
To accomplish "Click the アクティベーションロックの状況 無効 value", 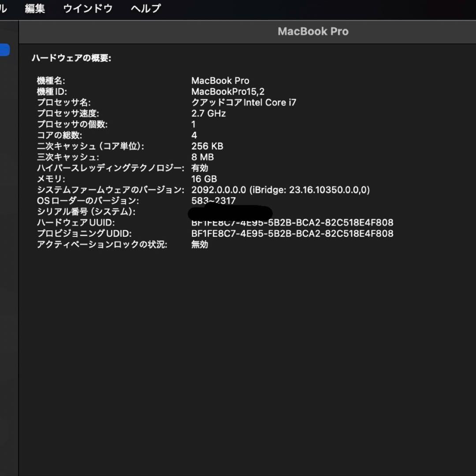I will pyautogui.click(x=199, y=244).
